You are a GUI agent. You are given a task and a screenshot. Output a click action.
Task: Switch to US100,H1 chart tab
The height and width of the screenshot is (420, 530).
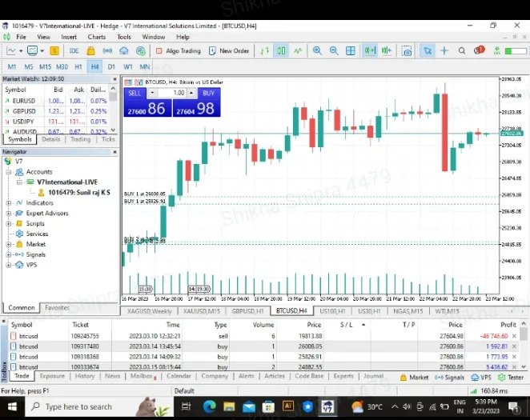pos(332,311)
